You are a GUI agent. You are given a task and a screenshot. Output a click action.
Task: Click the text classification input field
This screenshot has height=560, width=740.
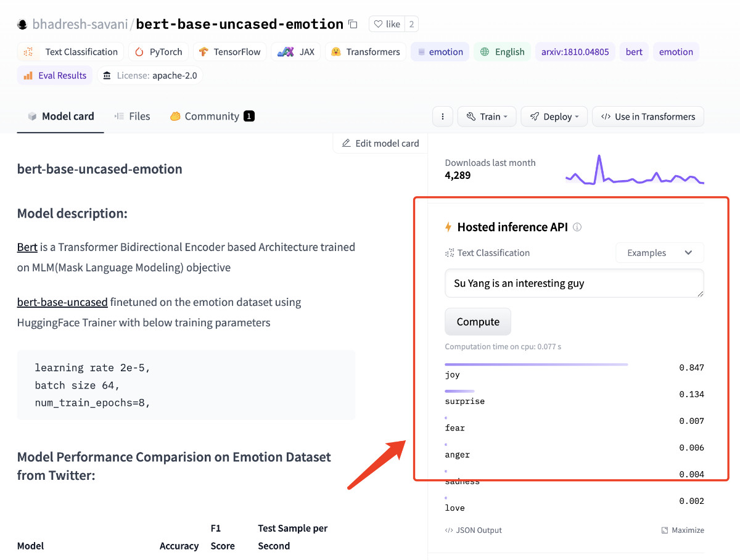pos(573,284)
